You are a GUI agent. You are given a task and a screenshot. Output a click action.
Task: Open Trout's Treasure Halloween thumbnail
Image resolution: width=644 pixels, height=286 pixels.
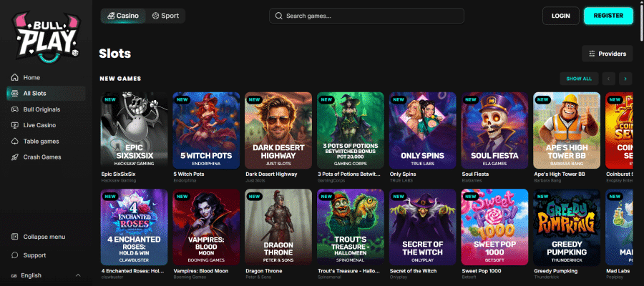pos(351,227)
